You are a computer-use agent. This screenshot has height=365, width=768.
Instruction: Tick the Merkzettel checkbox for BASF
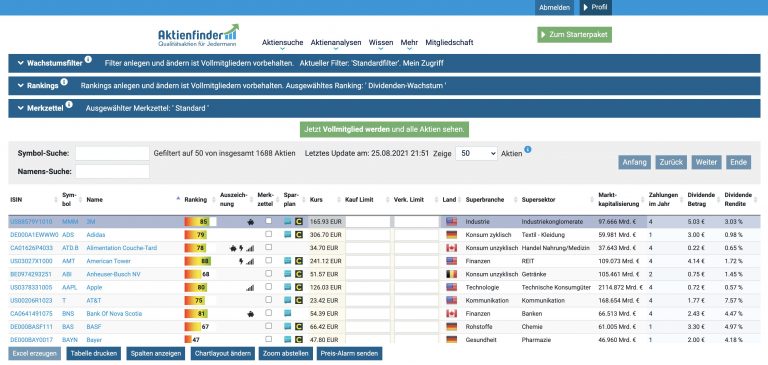[268, 326]
